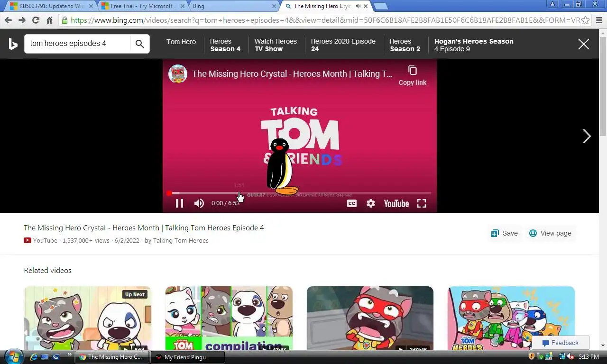
Task: Reload the page
Action: (x=36, y=20)
